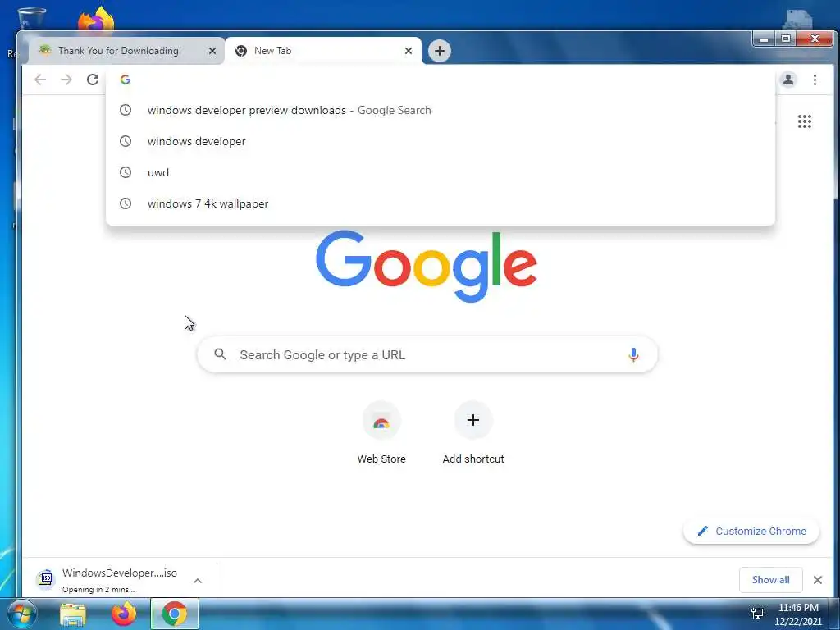Expand the WindowsDeveloper download options chevron
840x630 pixels.
(x=198, y=581)
